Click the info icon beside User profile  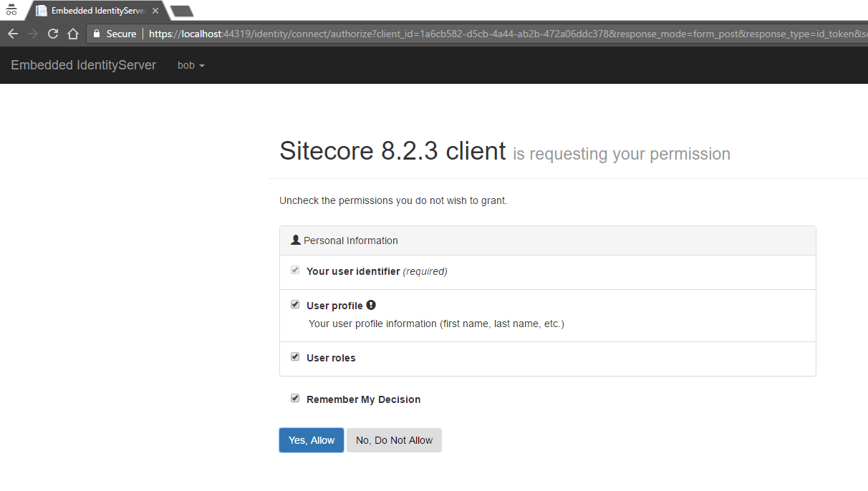[x=371, y=305]
